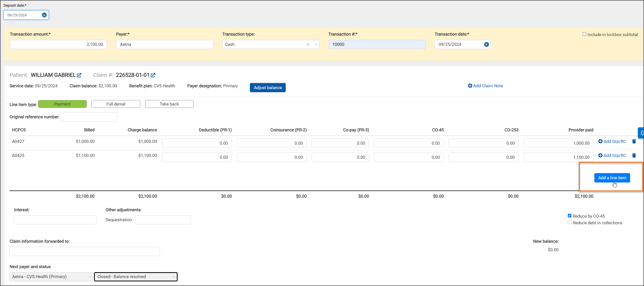Delete the A0425 line item

point(634,155)
